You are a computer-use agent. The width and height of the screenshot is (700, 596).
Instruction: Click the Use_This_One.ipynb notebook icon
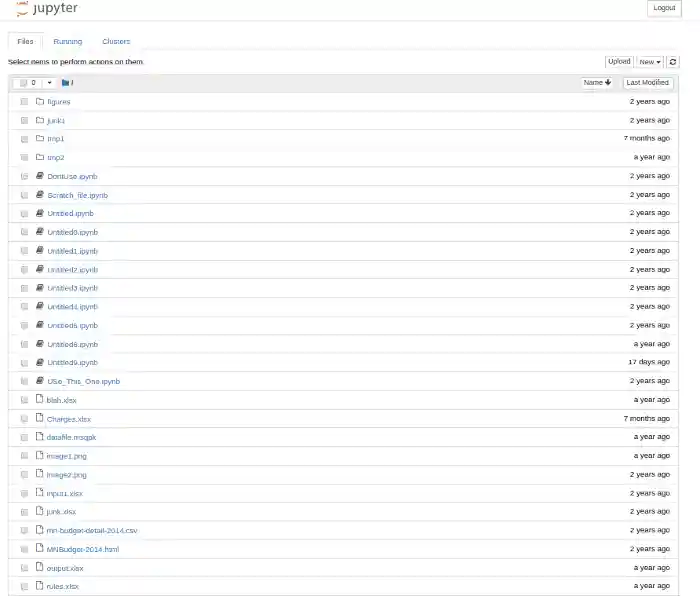(x=40, y=381)
